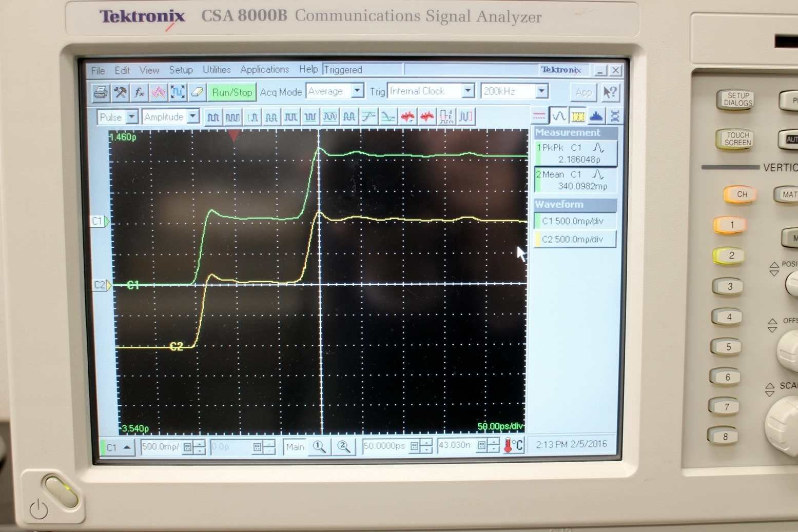Increase vertical scale with 500.0mp up arrow
The height and width of the screenshot is (532, 798).
(200, 444)
